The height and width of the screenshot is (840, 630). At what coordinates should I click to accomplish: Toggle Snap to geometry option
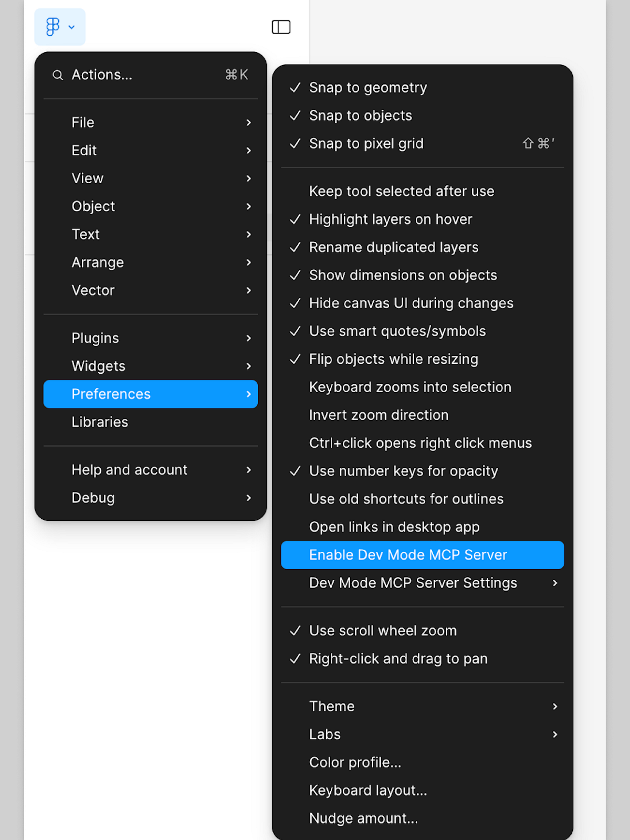click(367, 88)
